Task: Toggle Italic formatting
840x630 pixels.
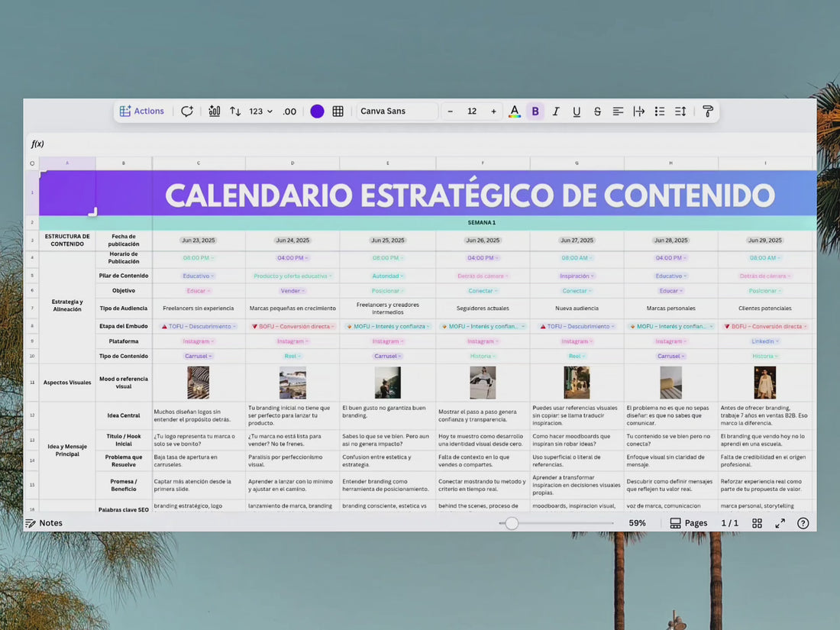Action: pyautogui.click(x=555, y=111)
